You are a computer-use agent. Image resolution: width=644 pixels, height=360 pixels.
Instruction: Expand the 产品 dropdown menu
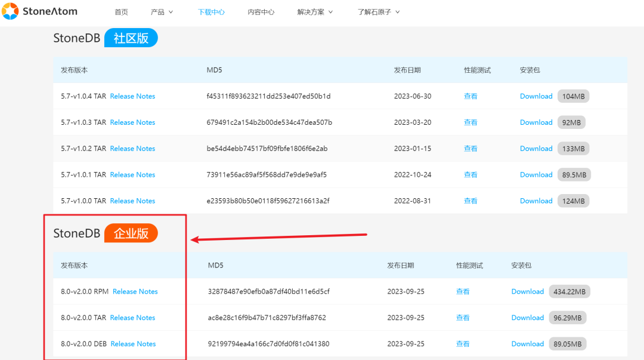point(162,12)
